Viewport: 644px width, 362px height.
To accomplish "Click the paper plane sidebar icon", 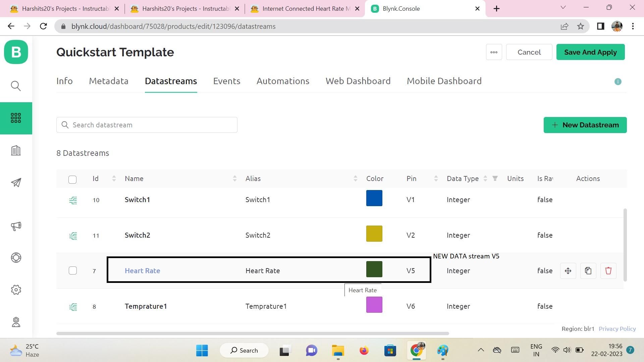I will coord(16,183).
